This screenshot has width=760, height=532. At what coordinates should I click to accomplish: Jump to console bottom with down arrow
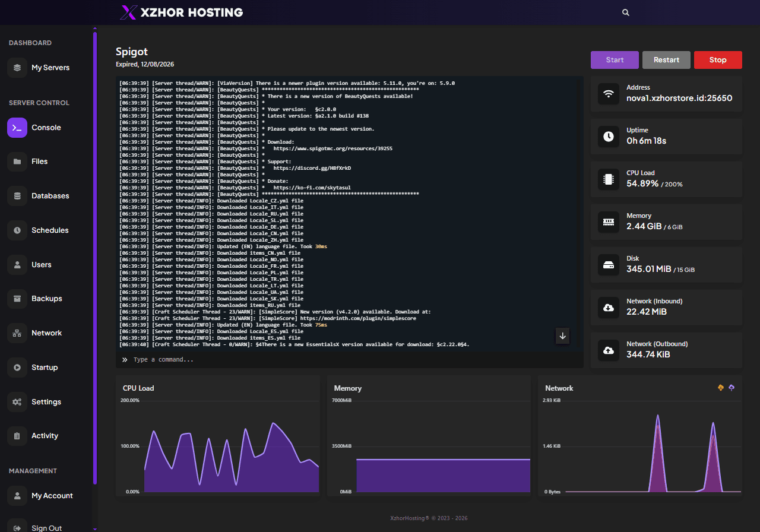563,336
